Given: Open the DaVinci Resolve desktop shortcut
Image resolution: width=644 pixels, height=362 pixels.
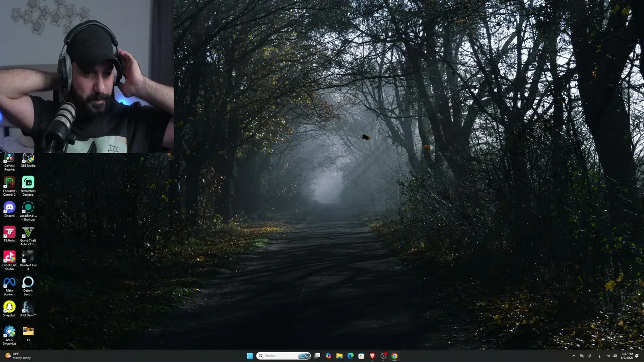Looking at the screenshot, I should [x=9, y=162].
